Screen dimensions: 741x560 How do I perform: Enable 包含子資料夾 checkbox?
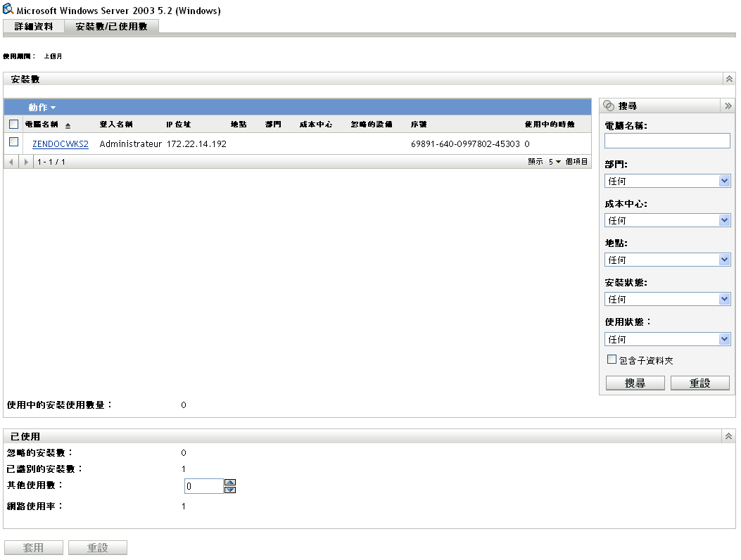click(612, 359)
